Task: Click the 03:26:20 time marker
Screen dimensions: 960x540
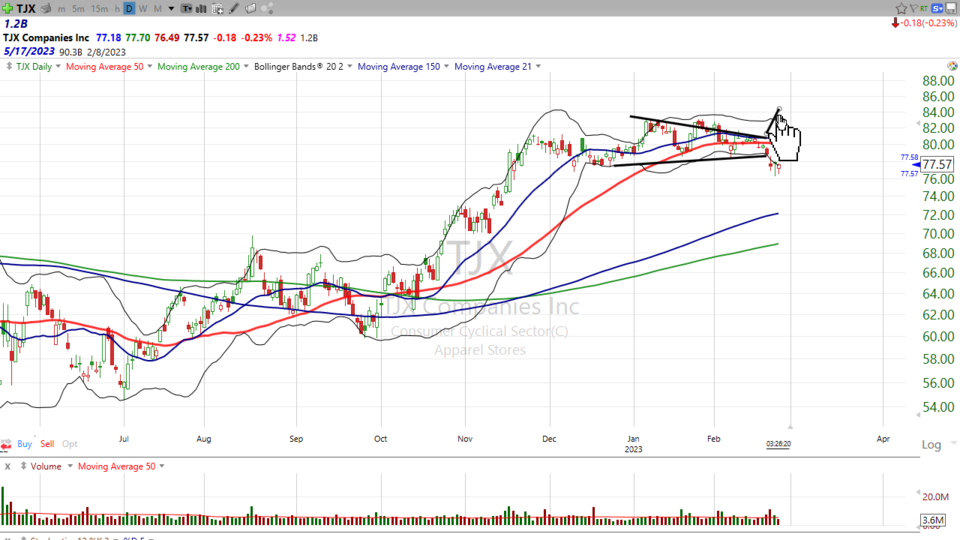Action: (x=778, y=444)
